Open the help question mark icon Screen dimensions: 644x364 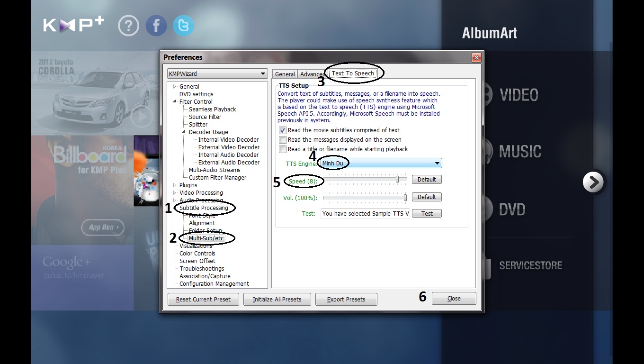pyautogui.click(x=128, y=26)
